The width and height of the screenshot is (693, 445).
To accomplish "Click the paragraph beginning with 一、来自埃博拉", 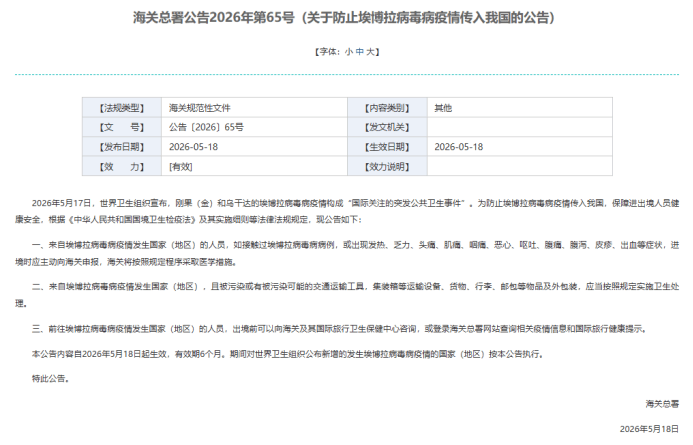I will tap(347, 253).
